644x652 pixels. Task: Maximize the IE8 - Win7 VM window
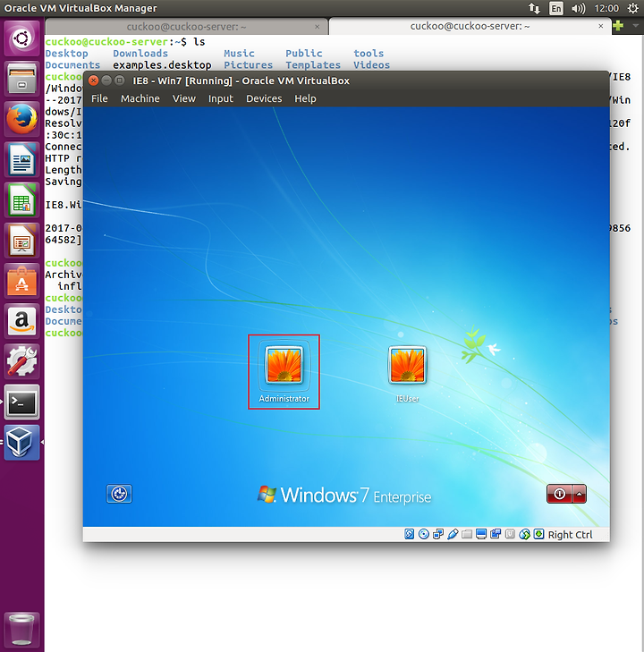(120, 80)
